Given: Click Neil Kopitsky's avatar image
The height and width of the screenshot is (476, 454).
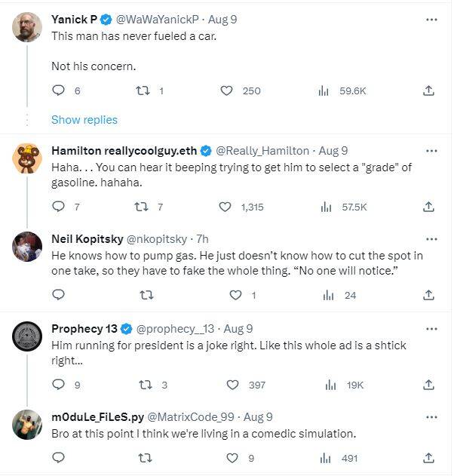Looking at the screenshot, I should (28, 247).
